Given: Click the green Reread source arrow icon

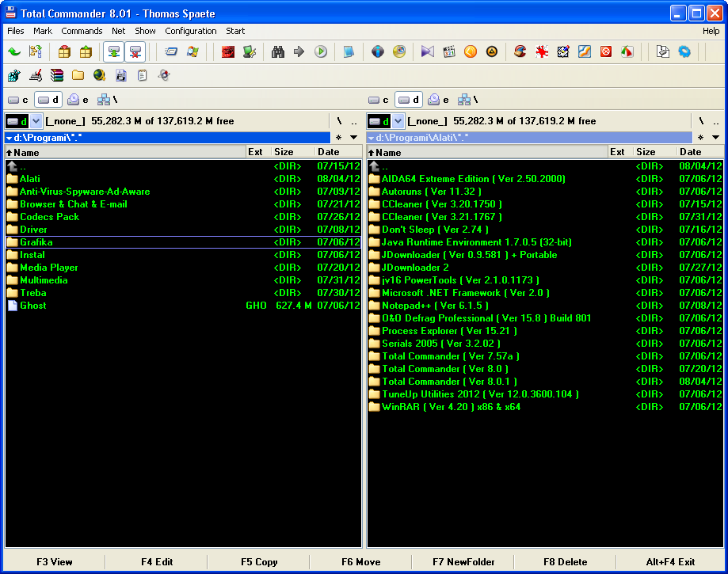Looking at the screenshot, I should point(15,51).
